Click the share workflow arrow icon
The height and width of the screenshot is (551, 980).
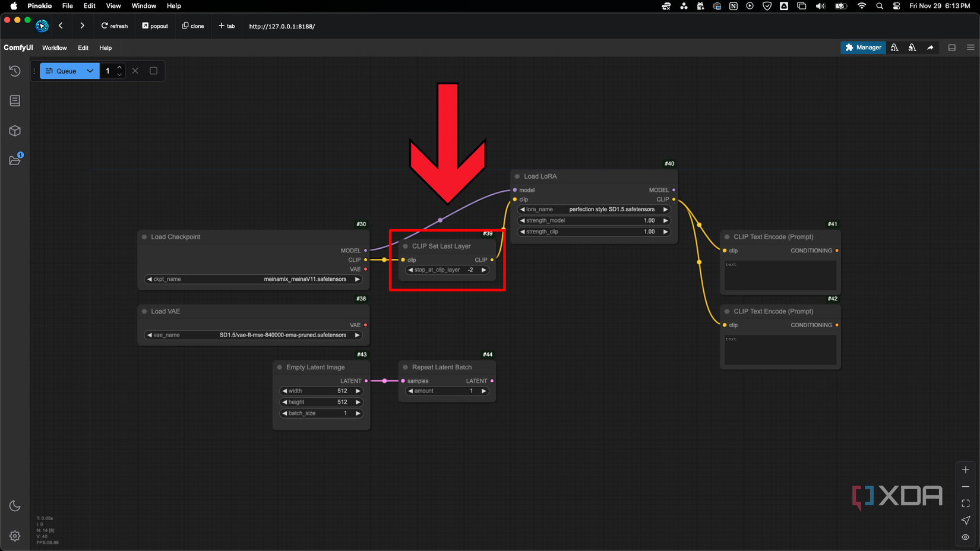pos(930,47)
